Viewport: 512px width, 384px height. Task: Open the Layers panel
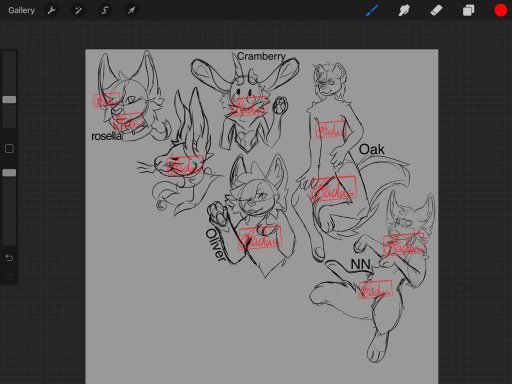tap(468, 10)
